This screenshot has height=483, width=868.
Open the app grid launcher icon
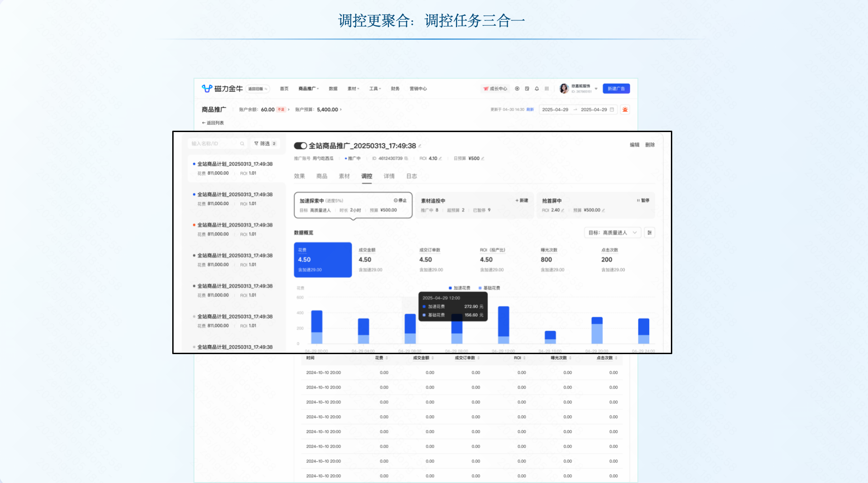(x=547, y=89)
